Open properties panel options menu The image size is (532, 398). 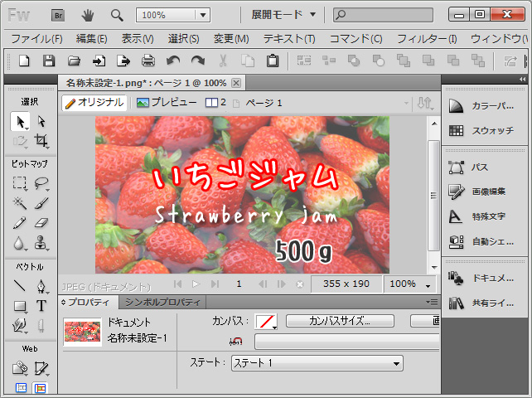[433, 303]
